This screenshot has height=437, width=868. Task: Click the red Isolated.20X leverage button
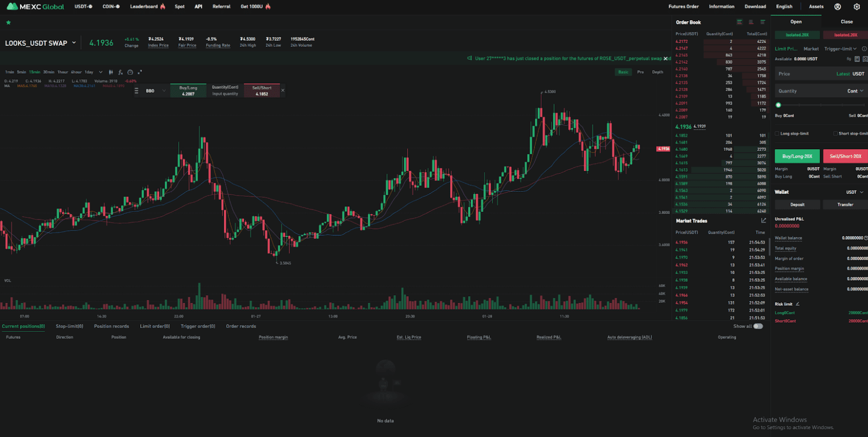click(846, 35)
